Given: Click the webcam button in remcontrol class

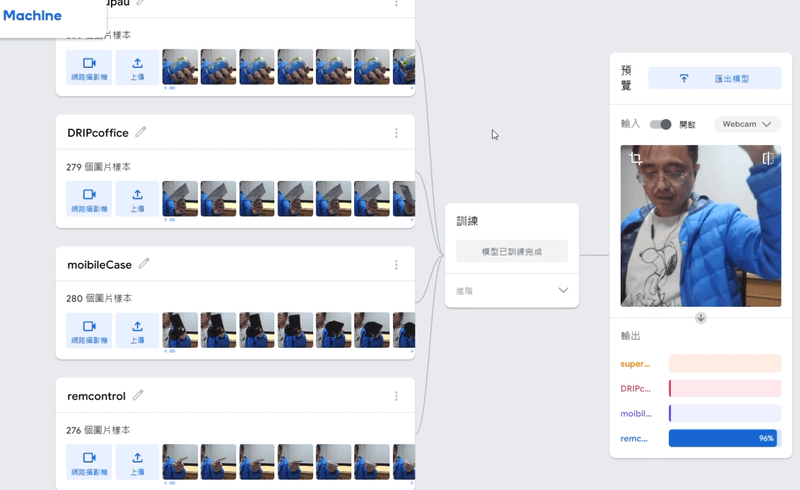Looking at the screenshot, I should pyautogui.click(x=89, y=462).
